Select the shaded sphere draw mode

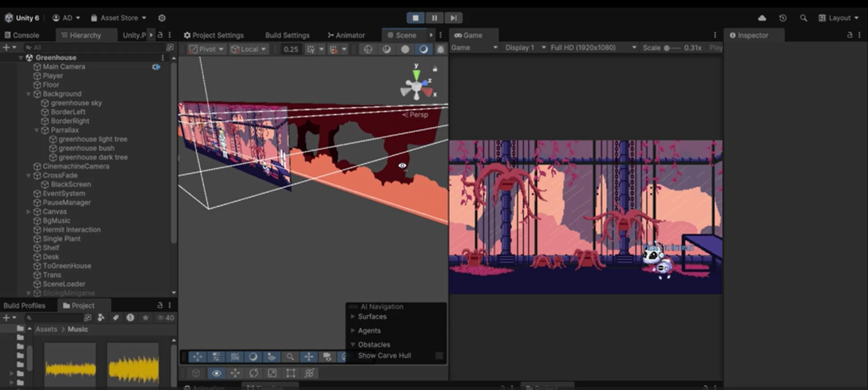405,49
